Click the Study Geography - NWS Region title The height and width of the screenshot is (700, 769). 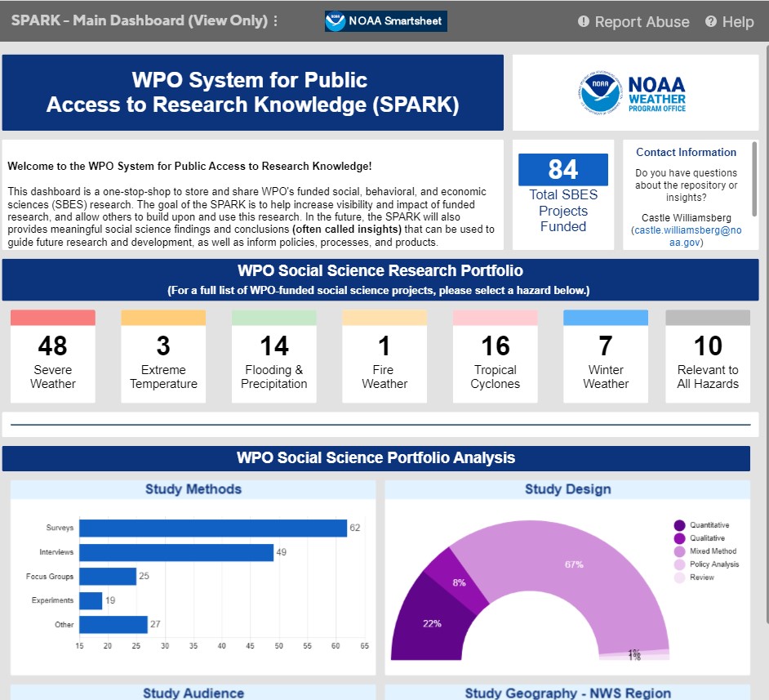[x=568, y=693]
